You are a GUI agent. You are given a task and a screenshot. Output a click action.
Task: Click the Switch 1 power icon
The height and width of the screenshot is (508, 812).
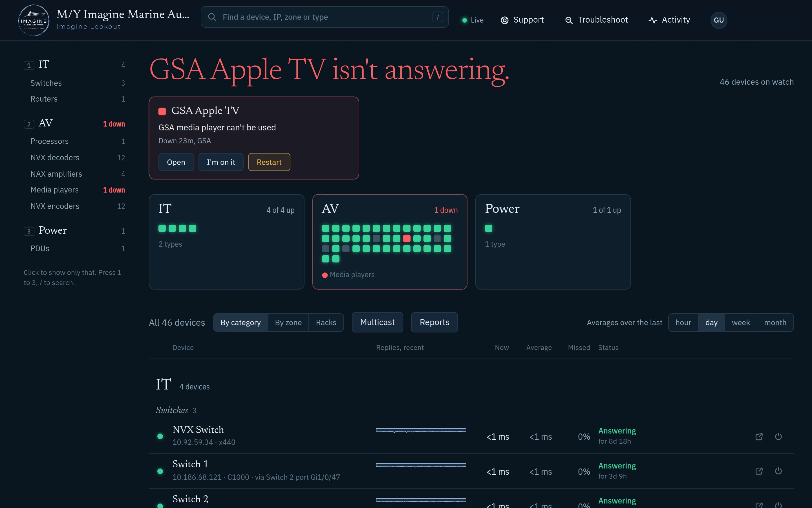click(778, 471)
